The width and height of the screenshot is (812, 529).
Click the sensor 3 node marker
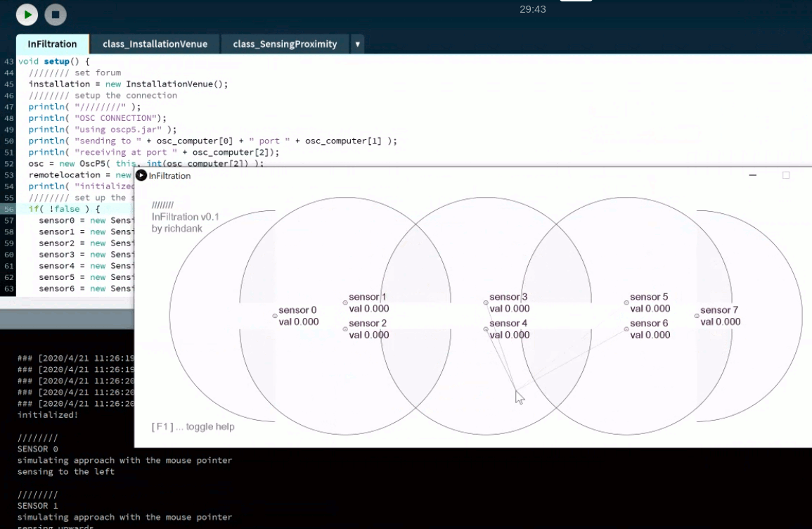pyautogui.click(x=486, y=302)
